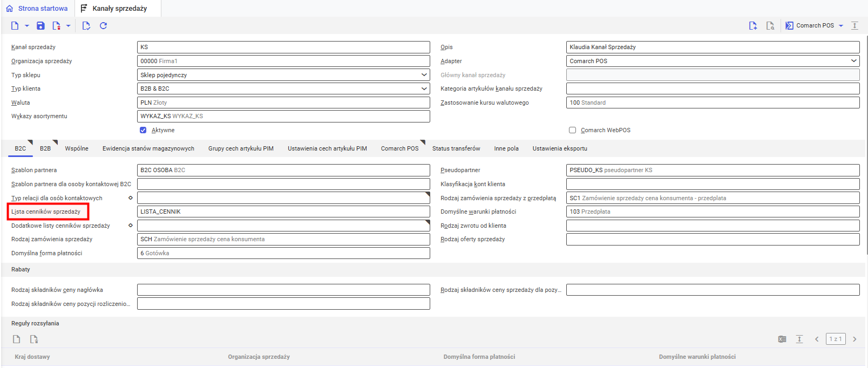Click diamond icon beside Dodatkowe listy cenników sprzedaży
The width and height of the screenshot is (868, 368).
pos(130,226)
